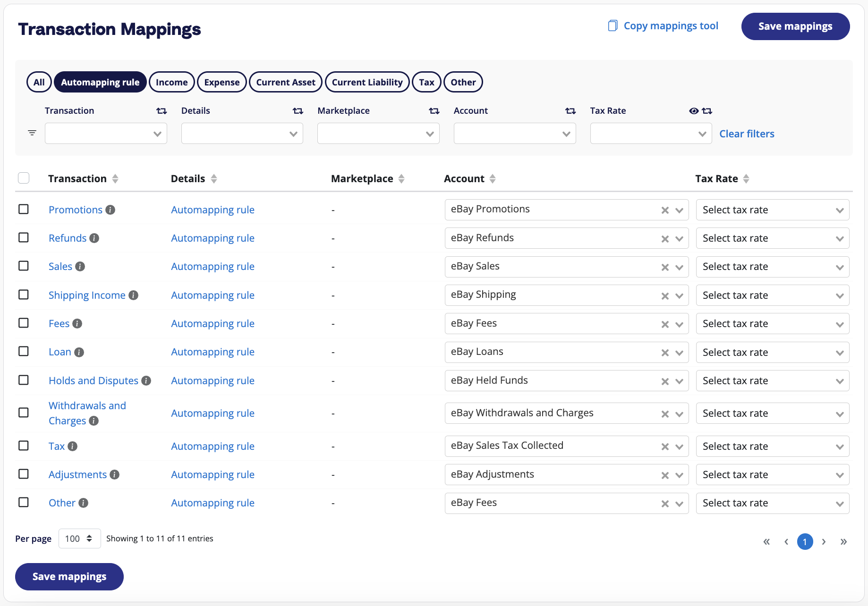The width and height of the screenshot is (868, 606).
Task: Expand the eBay Refunds account dropdown
Action: point(680,239)
